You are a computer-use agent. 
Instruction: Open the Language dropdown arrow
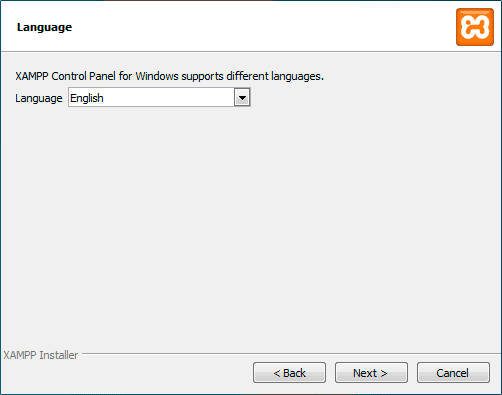point(242,98)
